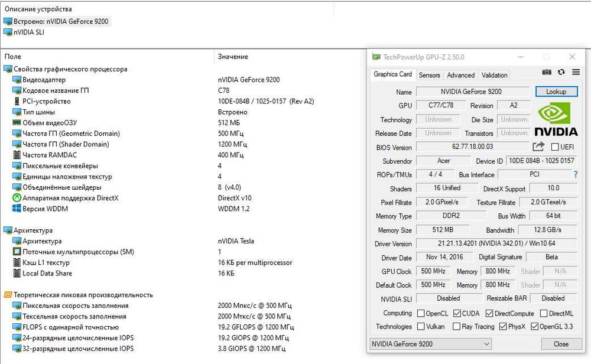Click the GPU-Z refresh icon
Image resolution: width=591 pixels, height=364 pixels.
(561, 72)
